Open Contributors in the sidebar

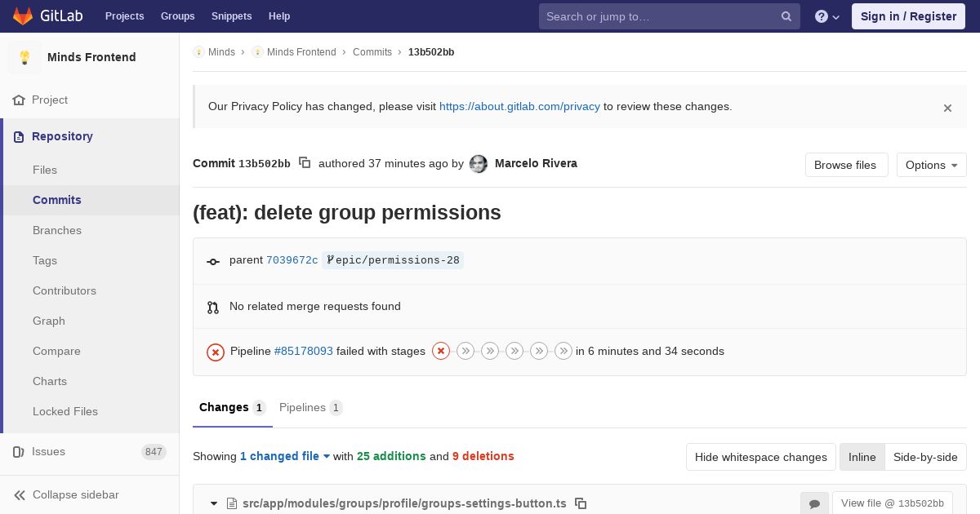[65, 290]
